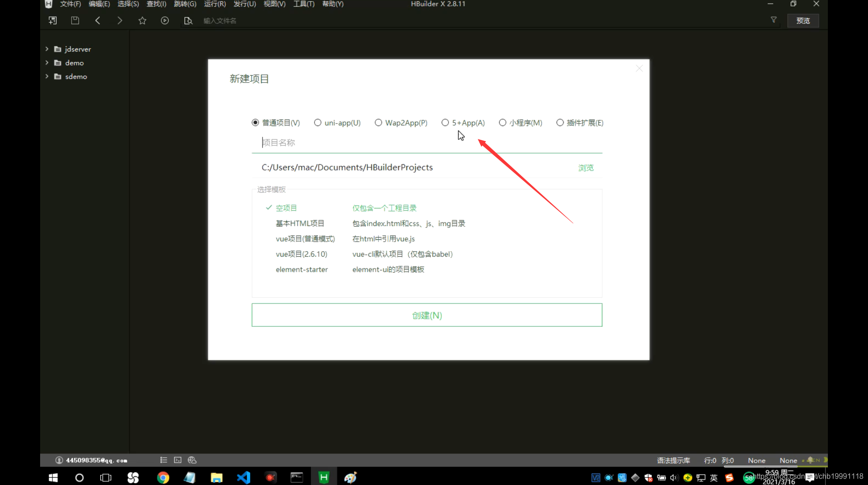Click the browser preview icon in status bar
Image resolution: width=868 pixels, height=485 pixels.
click(x=192, y=460)
